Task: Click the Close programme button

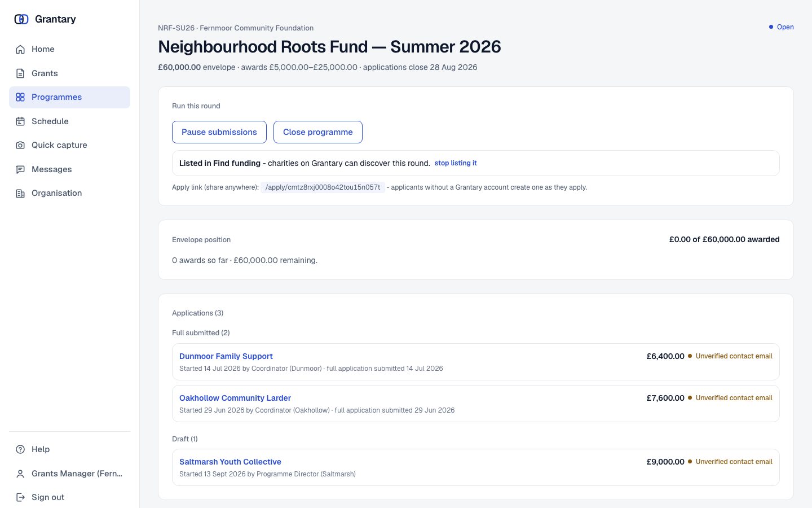Action: (318, 132)
